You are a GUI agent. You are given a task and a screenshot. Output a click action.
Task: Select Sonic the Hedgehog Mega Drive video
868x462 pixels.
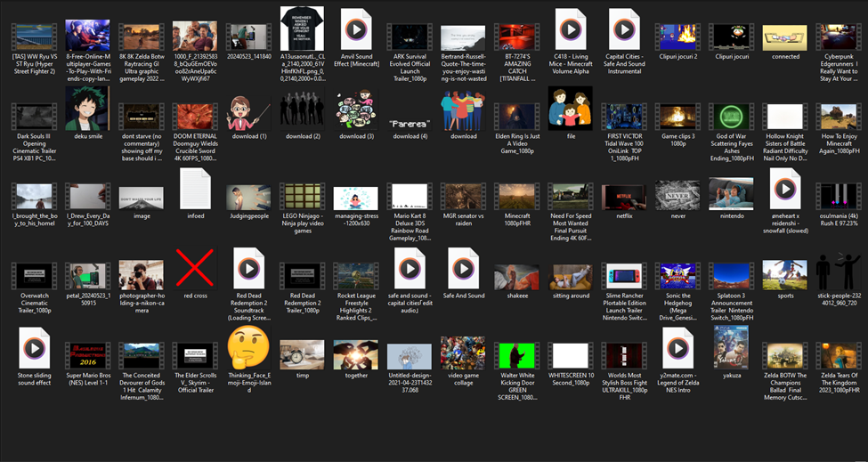(677, 276)
